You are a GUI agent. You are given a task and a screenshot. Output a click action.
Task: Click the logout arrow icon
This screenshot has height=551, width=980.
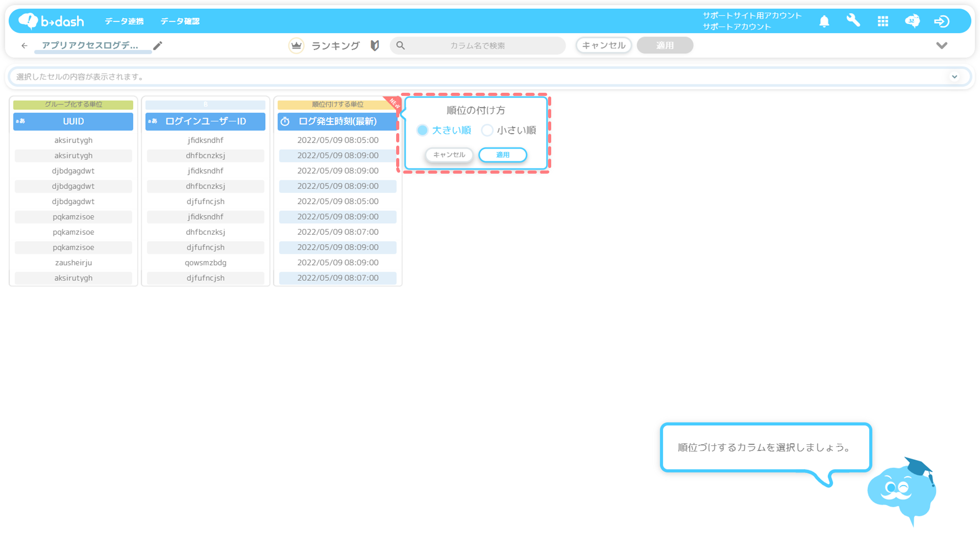pyautogui.click(x=942, y=21)
